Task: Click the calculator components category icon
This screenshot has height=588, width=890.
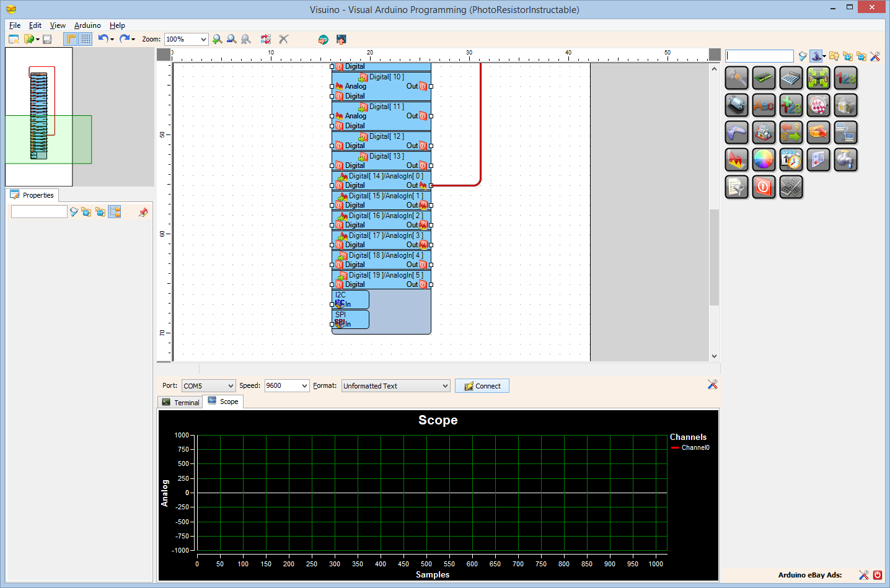Action: point(791,77)
